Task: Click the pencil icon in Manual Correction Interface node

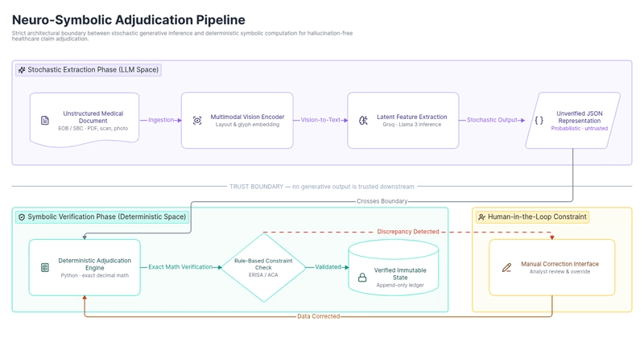Action: point(507,268)
